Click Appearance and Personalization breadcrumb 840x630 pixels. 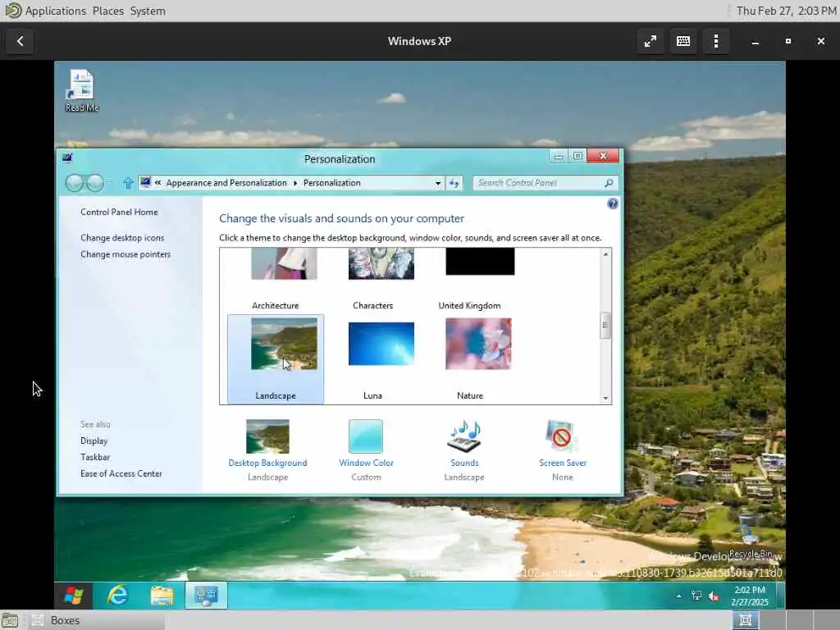tap(226, 183)
